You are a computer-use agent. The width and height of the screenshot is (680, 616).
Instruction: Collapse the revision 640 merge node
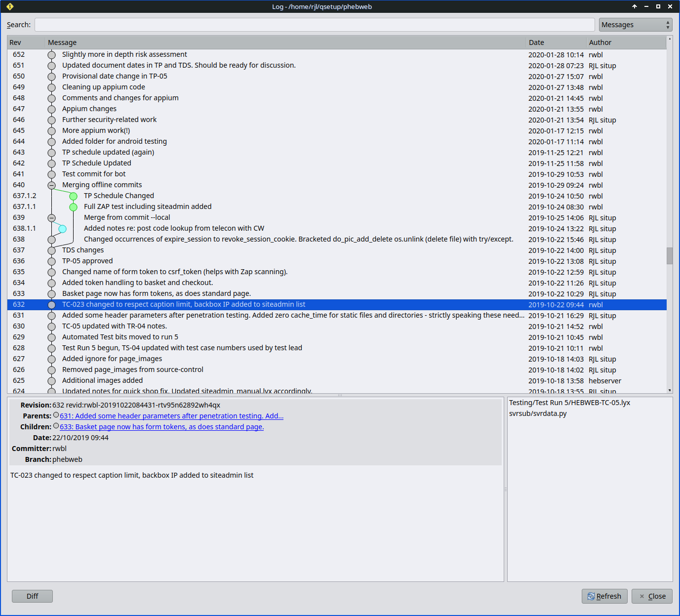pos(51,185)
